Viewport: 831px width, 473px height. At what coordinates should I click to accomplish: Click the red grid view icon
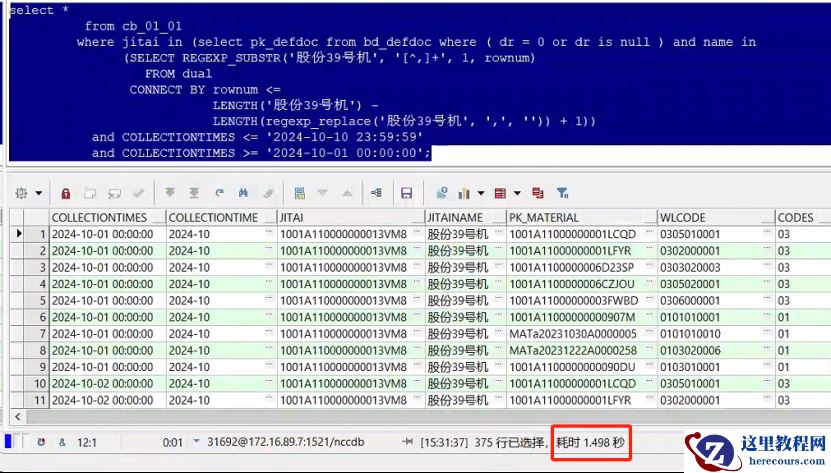tap(500, 193)
